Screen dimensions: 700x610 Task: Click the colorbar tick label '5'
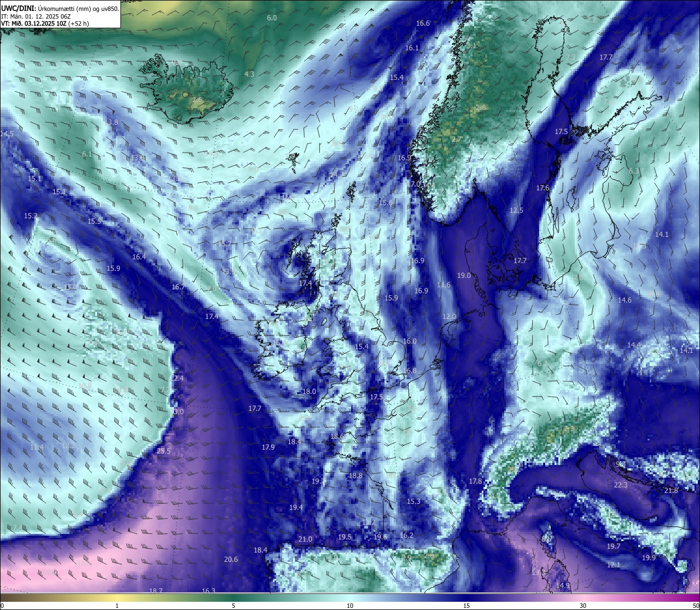tap(234, 606)
